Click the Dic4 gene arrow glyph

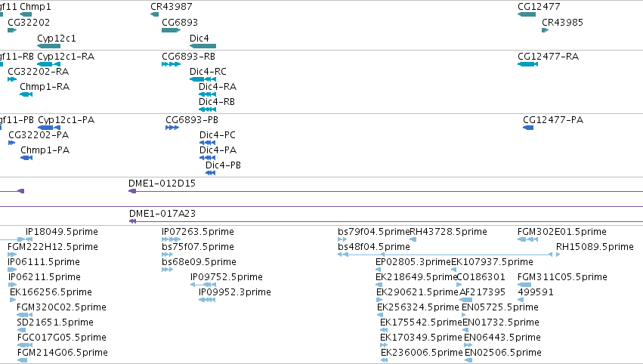(203, 46)
